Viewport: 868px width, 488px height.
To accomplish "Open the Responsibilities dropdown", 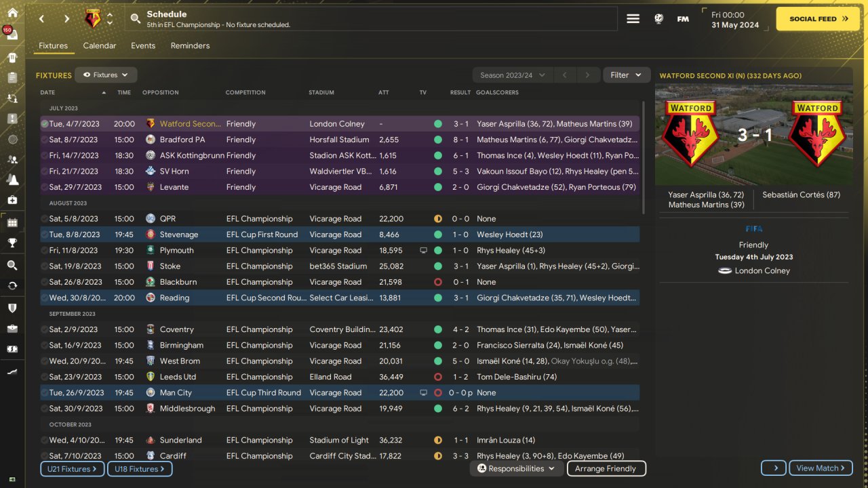I will tap(516, 468).
